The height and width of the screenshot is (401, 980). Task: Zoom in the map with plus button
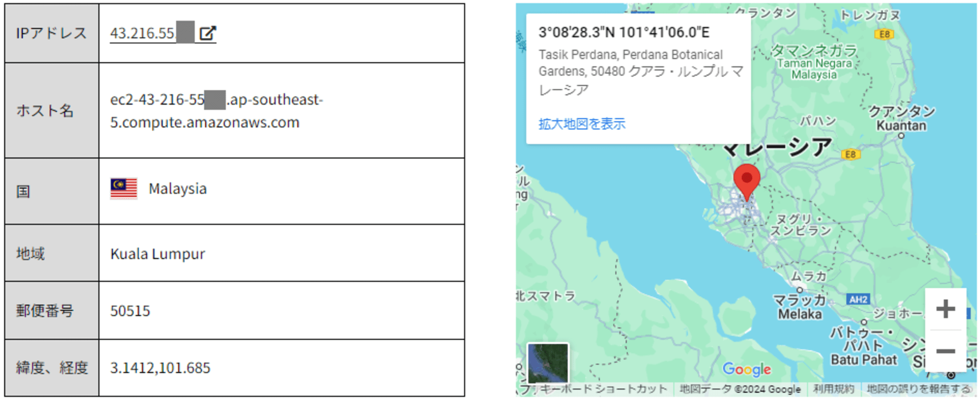[946, 309]
